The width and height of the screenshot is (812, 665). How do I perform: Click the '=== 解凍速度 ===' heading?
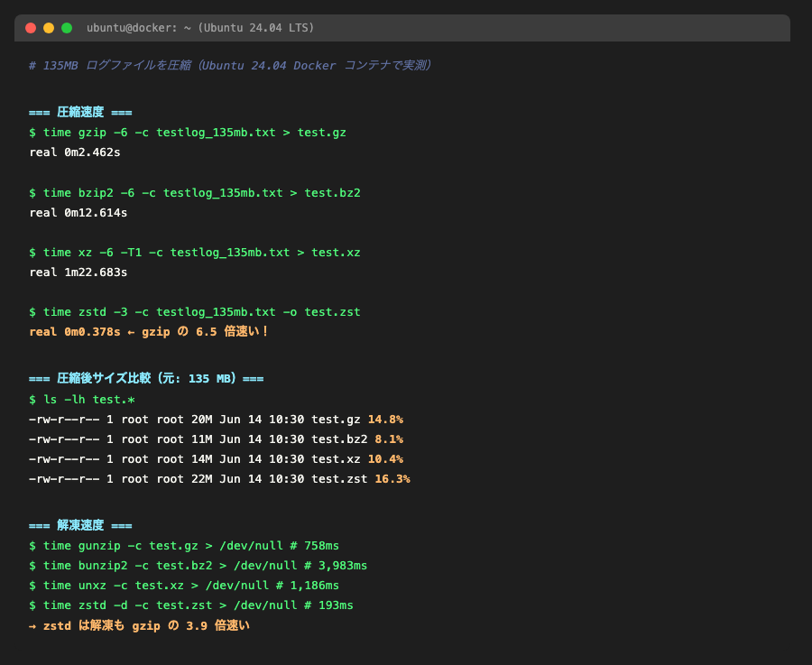pos(80,525)
